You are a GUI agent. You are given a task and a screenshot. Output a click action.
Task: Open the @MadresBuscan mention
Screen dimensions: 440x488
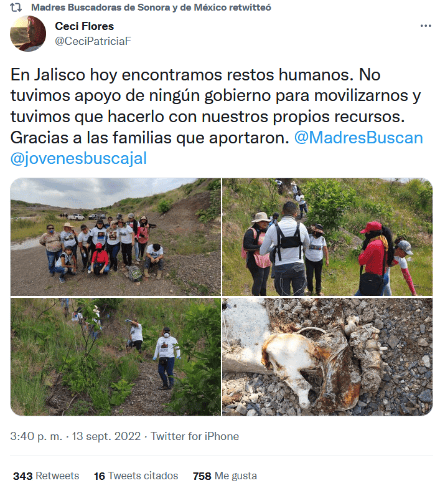tap(359, 138)
